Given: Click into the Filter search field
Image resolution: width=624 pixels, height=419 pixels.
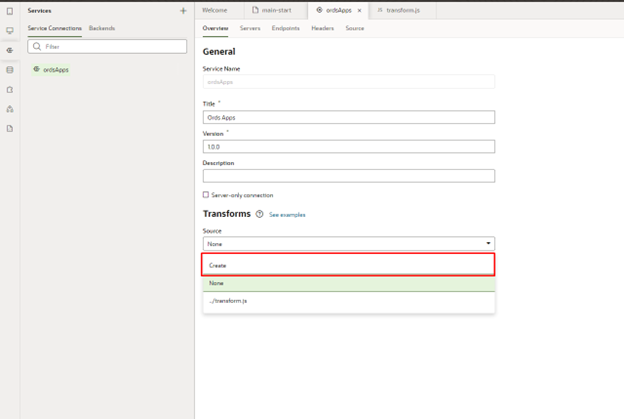Looking at the screenshot, I should click(x=107, y=47).
